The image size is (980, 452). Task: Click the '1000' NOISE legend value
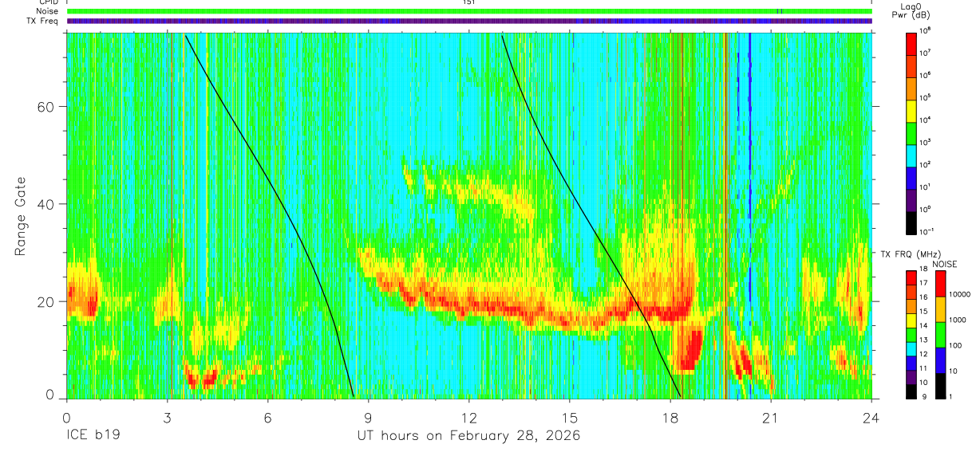[x=957, y=320]
